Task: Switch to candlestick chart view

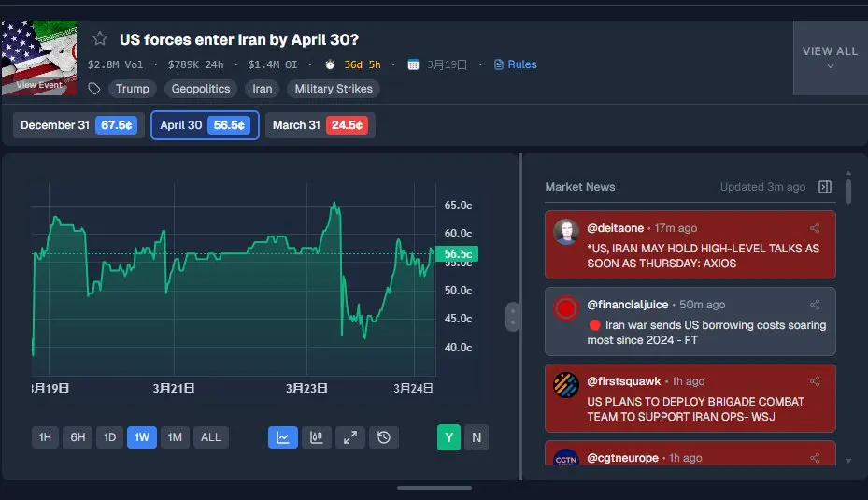Action: pos(317,437)
